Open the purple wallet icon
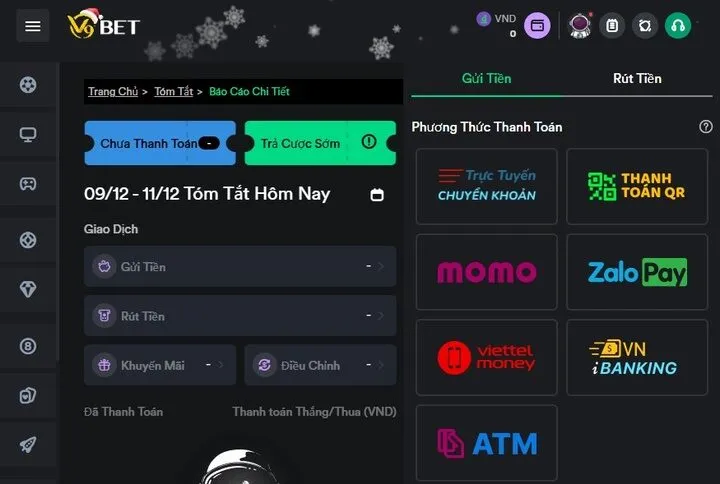 (x=537, y=26)
